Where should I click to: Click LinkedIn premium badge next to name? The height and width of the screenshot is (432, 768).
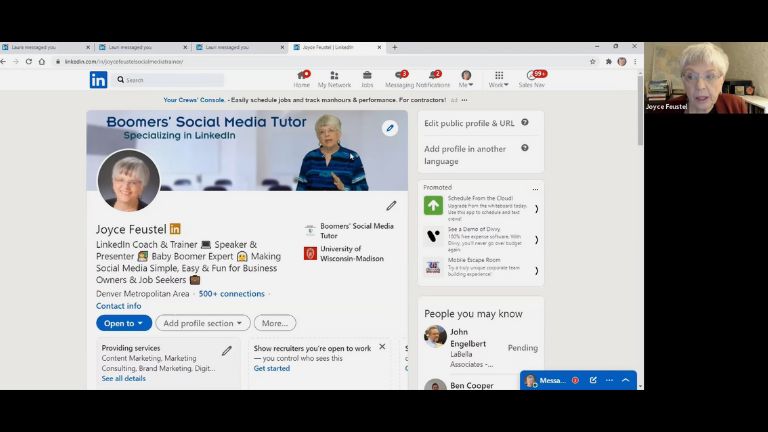click(x=175, y=229)
